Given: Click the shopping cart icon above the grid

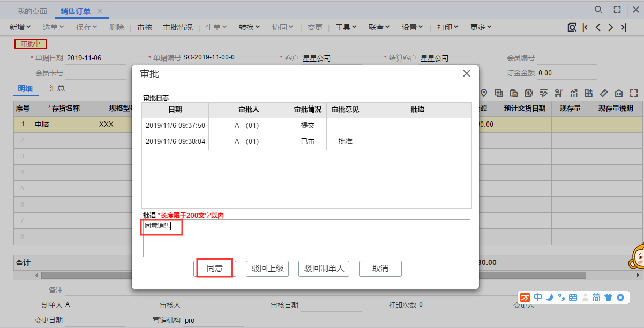Looking at the screenshot, I should (x=559, y=93).
